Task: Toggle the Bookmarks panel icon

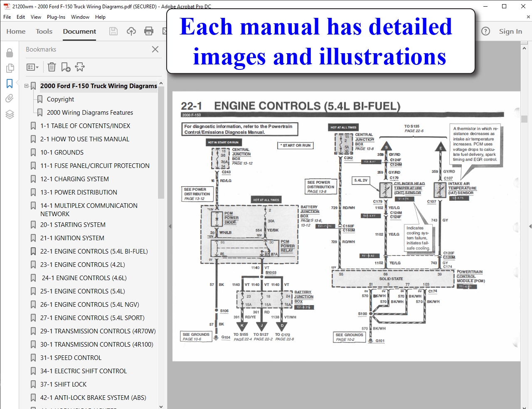Action: pos(10,84)
